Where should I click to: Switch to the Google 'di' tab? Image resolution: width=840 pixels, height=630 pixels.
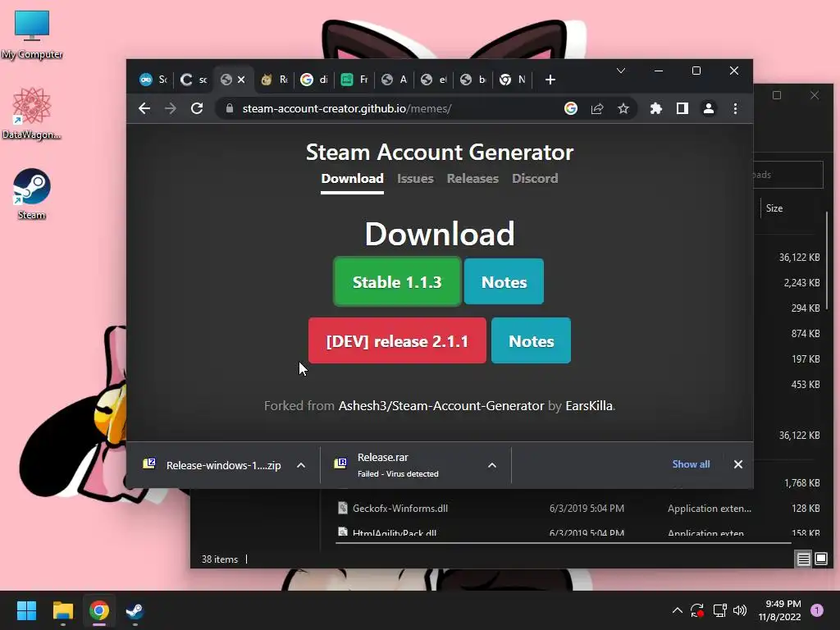[x=314, y=80]
